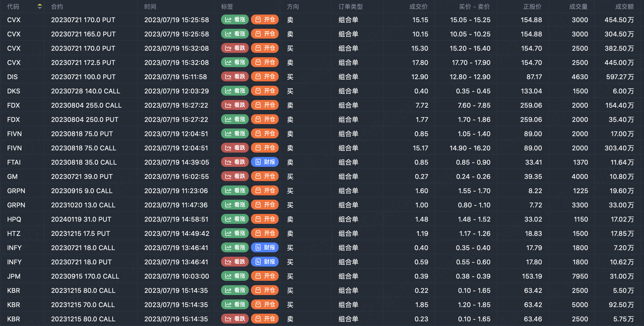Click the 合约 column header

point(57,7)
